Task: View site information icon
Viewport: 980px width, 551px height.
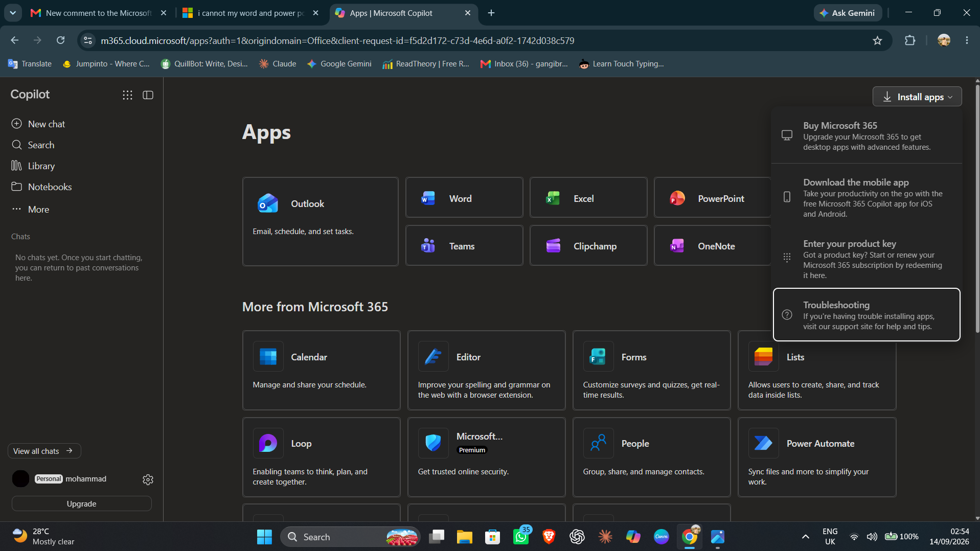Action: point(88,40)
